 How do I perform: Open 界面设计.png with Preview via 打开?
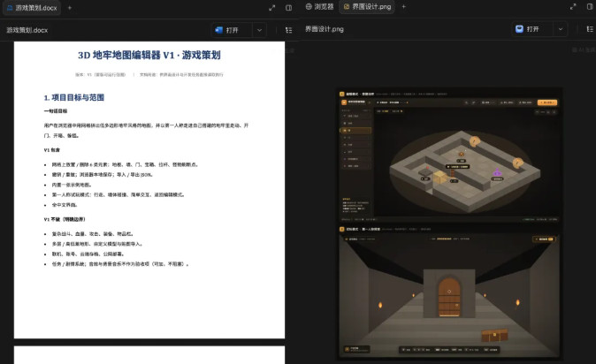click(532, 29)
